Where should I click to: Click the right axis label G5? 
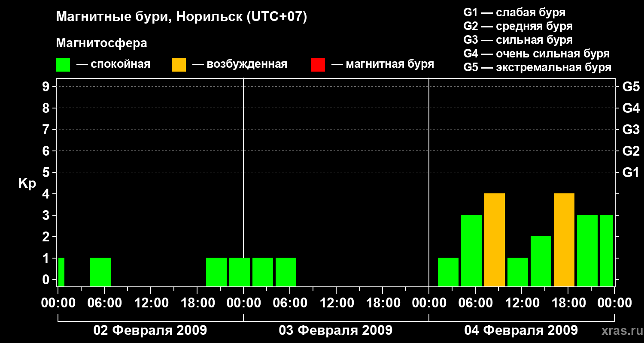(x=631, y=87)
